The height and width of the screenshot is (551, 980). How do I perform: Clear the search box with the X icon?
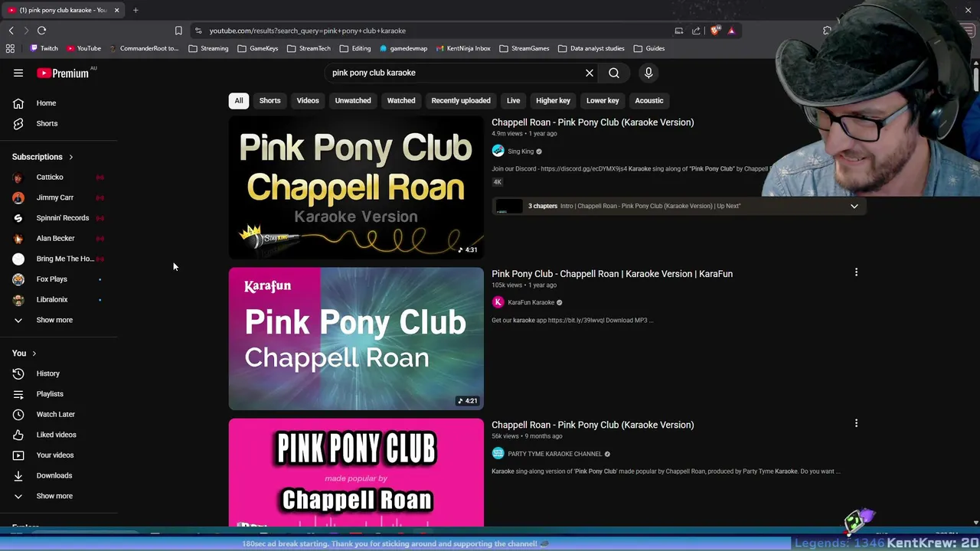[590, 73]
